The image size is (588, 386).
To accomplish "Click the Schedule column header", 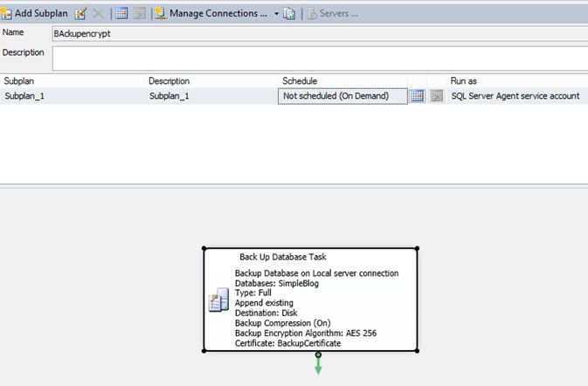I will point(342,81).
